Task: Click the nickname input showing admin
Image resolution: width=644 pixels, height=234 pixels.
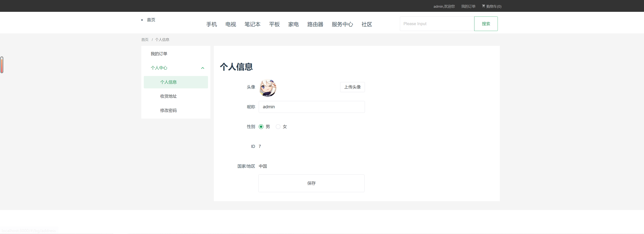Action: click(311, 107)
